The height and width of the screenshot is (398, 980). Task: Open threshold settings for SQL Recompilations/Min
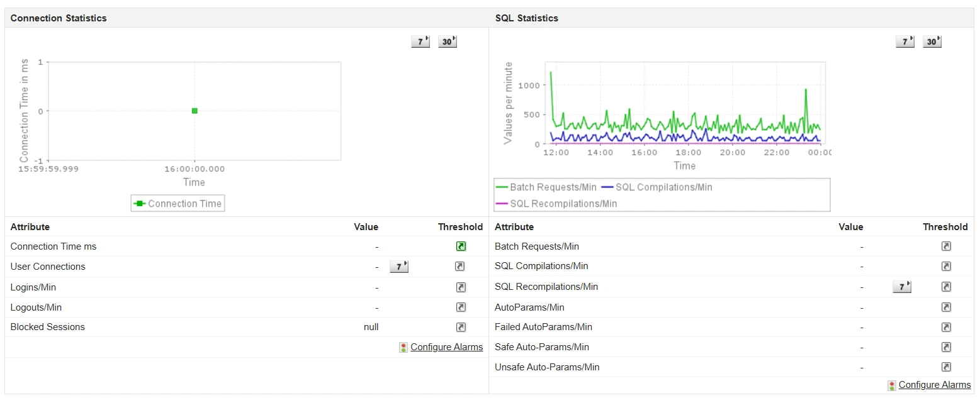pyautogui.click(x=946, y=287)
